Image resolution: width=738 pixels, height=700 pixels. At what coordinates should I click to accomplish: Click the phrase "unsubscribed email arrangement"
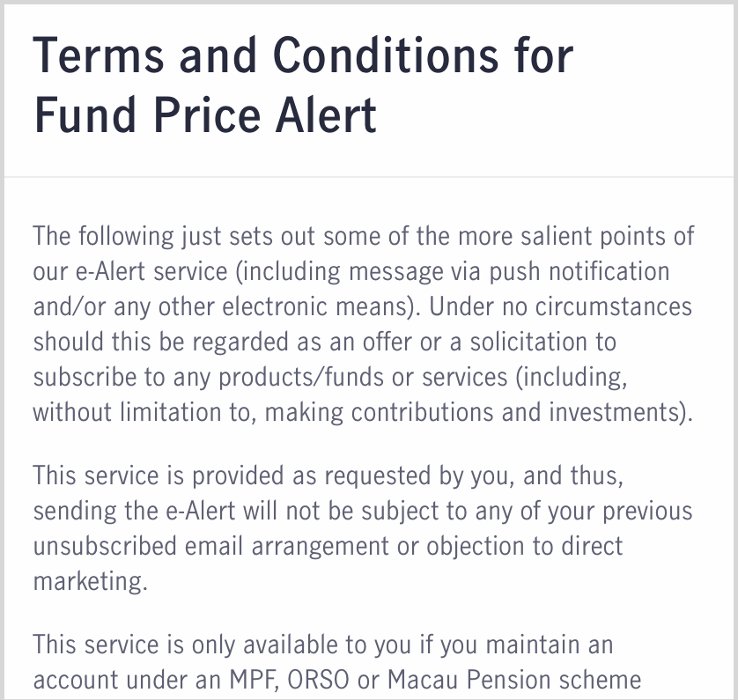pos(210,546)
